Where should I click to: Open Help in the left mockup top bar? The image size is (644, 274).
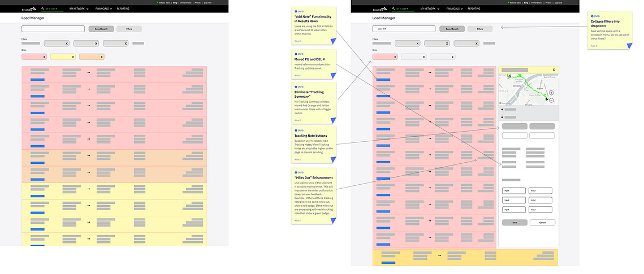click(x=175, y=2)
